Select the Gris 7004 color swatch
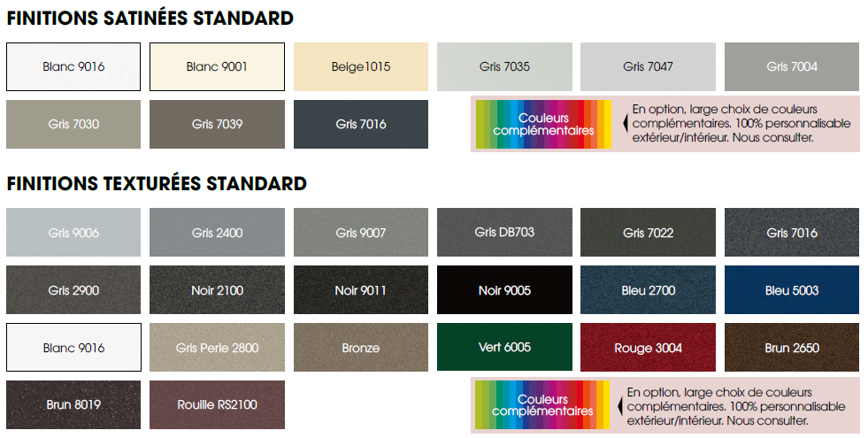This screenshot has height=438, width=868. pyautogui.click(x=792, y=66)
